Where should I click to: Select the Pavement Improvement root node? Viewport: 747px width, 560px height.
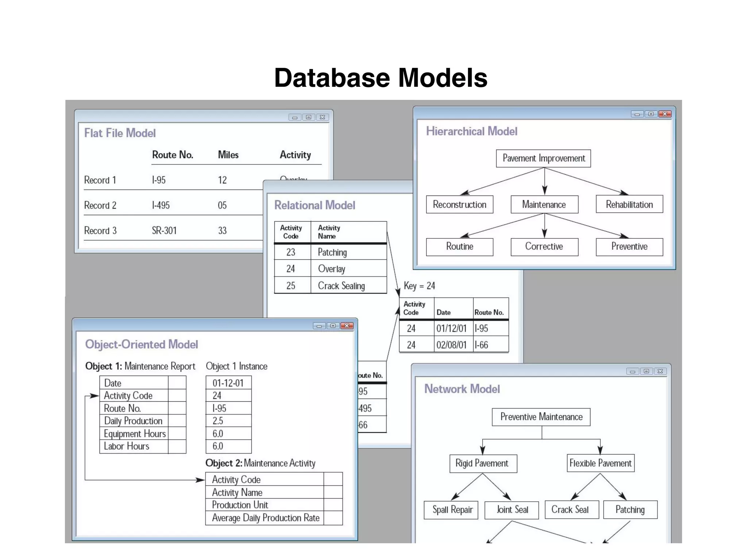click(x=543, y=158)
